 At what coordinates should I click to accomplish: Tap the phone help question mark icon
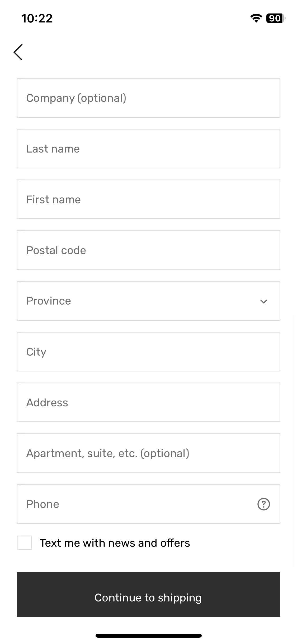263,504
